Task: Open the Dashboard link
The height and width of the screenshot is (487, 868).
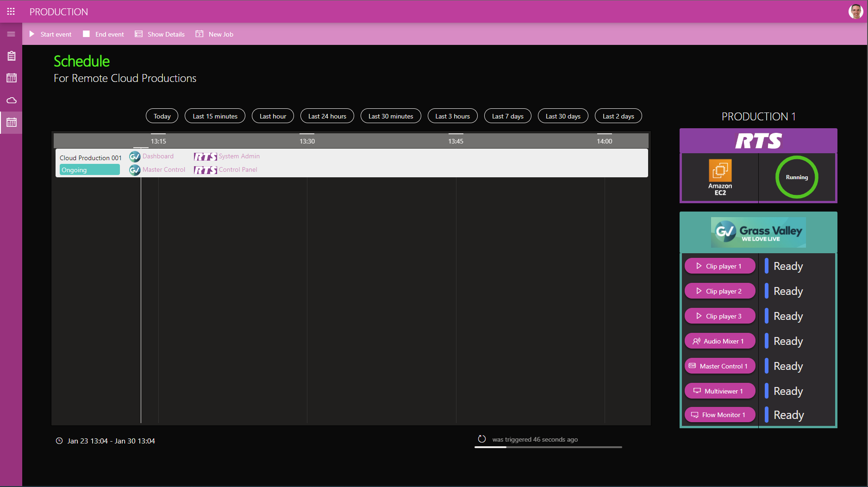Action: 158,156
